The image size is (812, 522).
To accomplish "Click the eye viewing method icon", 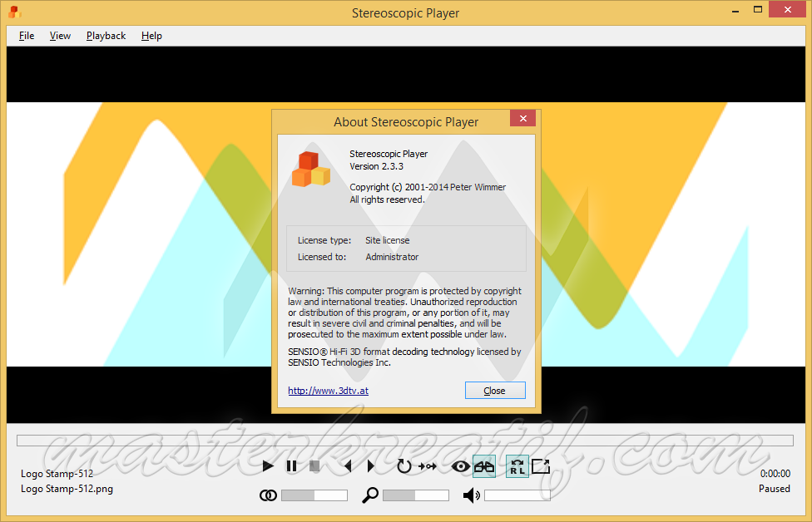I will click(460, 466).
